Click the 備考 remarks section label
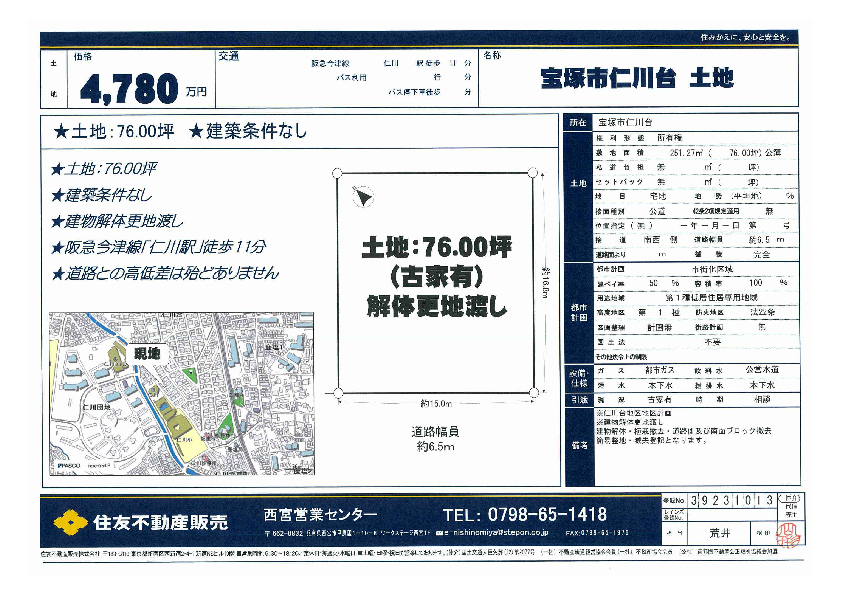The height and width of the screenshot is (595, 842). pos(578,441)
